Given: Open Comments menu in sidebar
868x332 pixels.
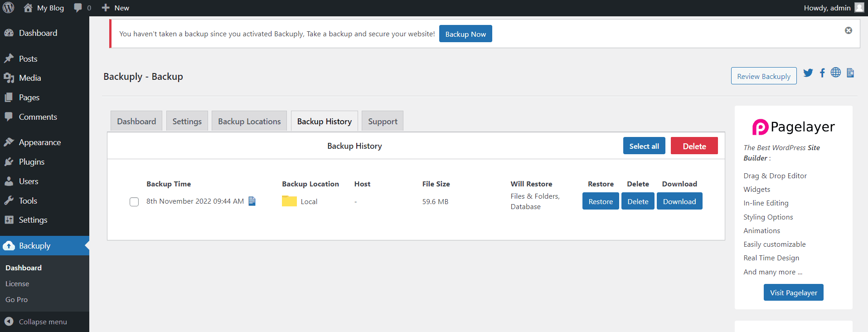Looking at the screenshot, I should (x=44, y=117).
